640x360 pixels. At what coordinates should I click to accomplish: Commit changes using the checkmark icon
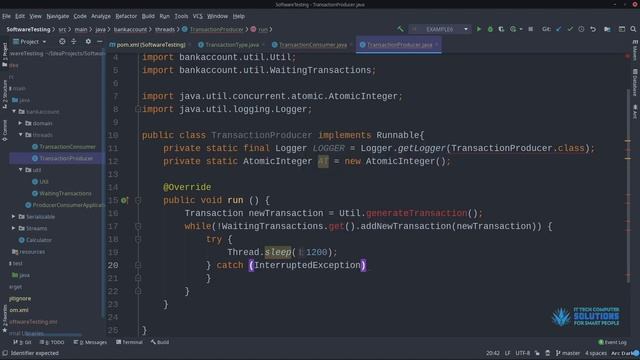[570, 29]
